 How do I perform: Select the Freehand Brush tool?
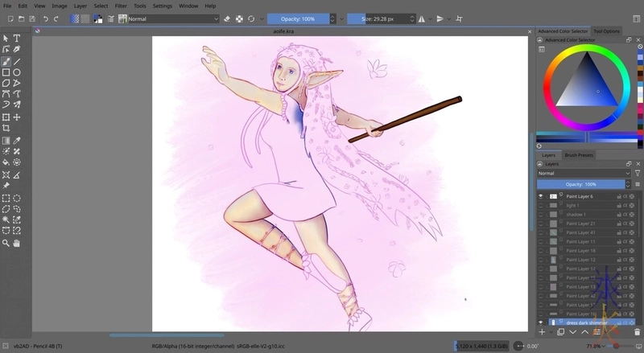coord(6,61)
